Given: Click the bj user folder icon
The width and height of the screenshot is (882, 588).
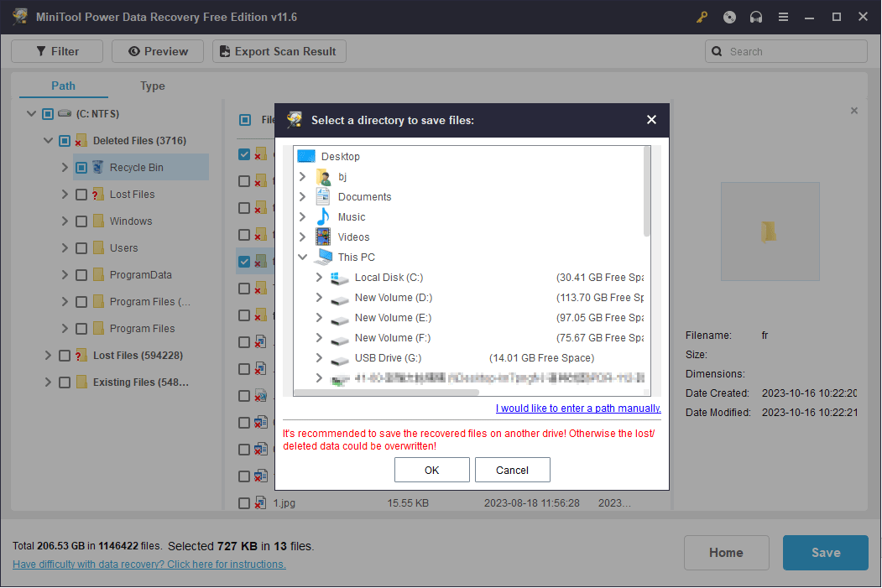Looking at the screenshot, I should [x=323, y=177].
